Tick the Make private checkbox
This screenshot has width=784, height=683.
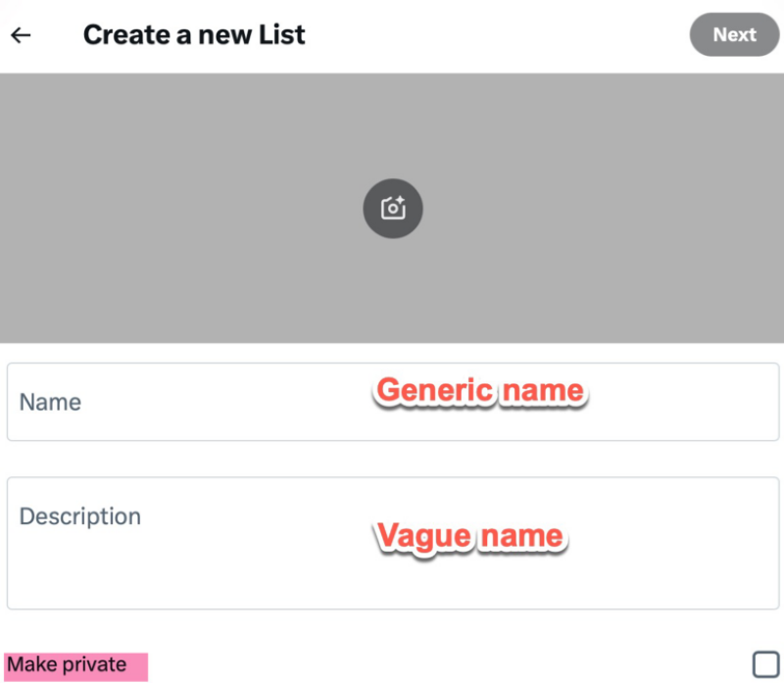(x=765, y=664)
